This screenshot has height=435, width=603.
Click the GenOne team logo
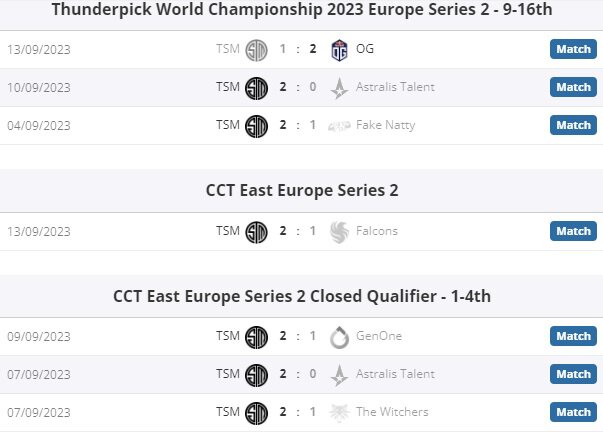point(339,337)
